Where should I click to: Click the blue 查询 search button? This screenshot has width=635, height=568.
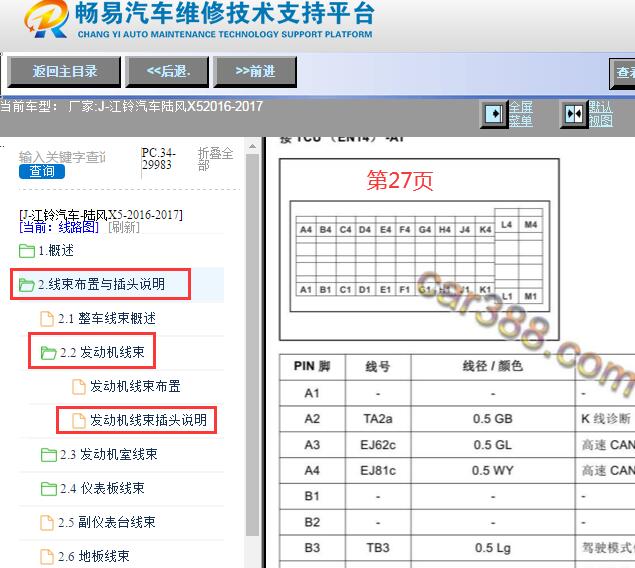pyautogui.click(x=42, y=171)
